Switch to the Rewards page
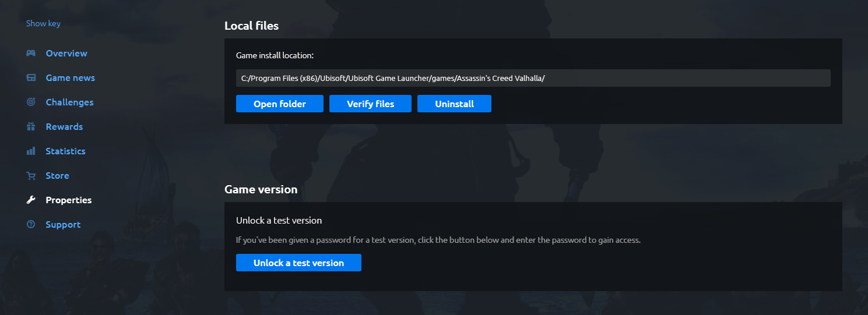Screen dimensions: 868x315 pyautogui.click(x=64, y=127)
